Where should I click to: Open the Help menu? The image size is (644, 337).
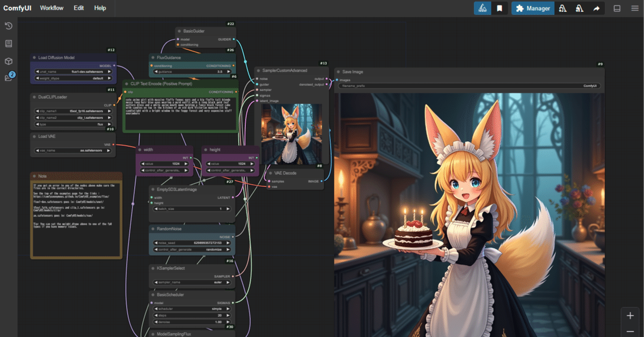100,8
